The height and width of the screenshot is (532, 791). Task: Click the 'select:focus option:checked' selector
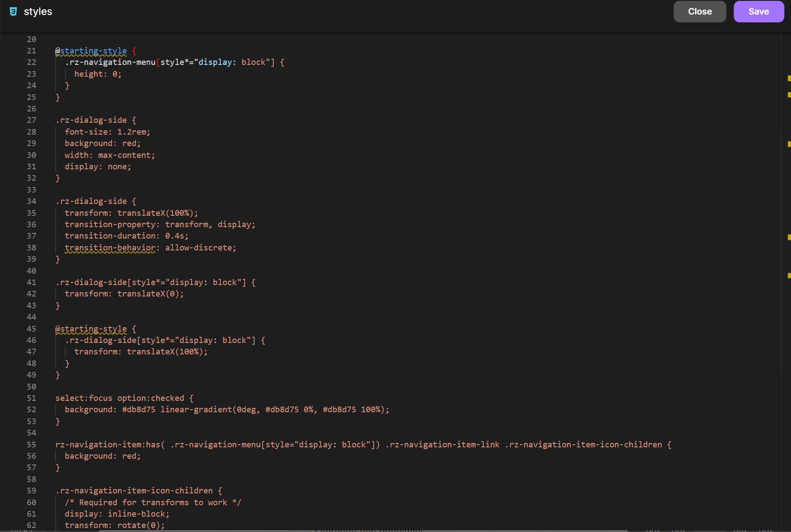coord(119,398)
